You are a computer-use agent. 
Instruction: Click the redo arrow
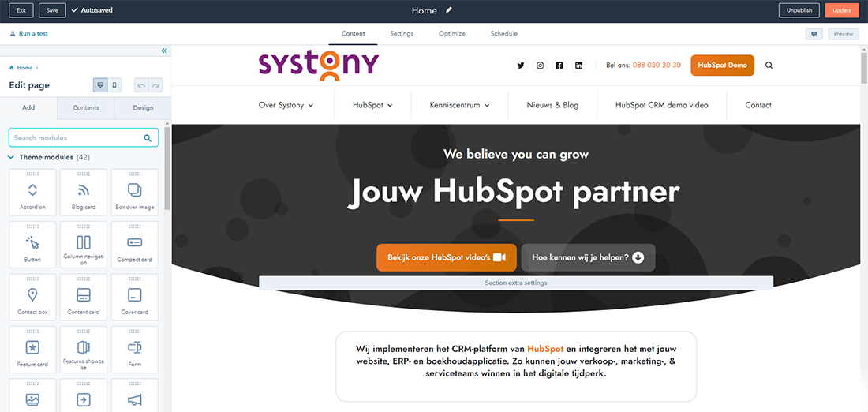pos(155,85)
